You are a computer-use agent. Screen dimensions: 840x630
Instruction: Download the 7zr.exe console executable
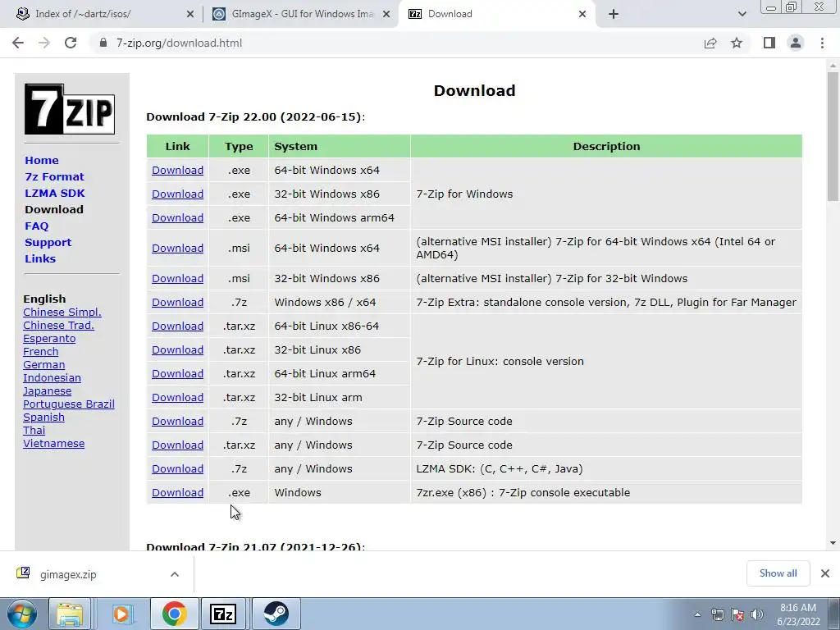tap(177, 492)
